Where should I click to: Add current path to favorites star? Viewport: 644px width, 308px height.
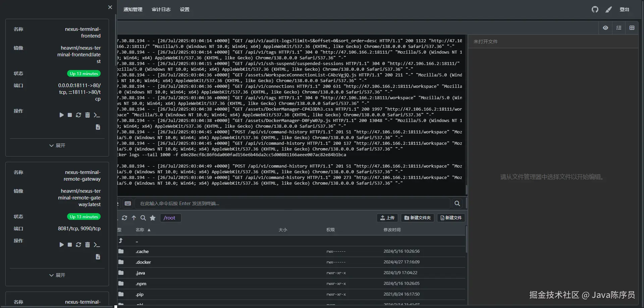click(153, 218)
